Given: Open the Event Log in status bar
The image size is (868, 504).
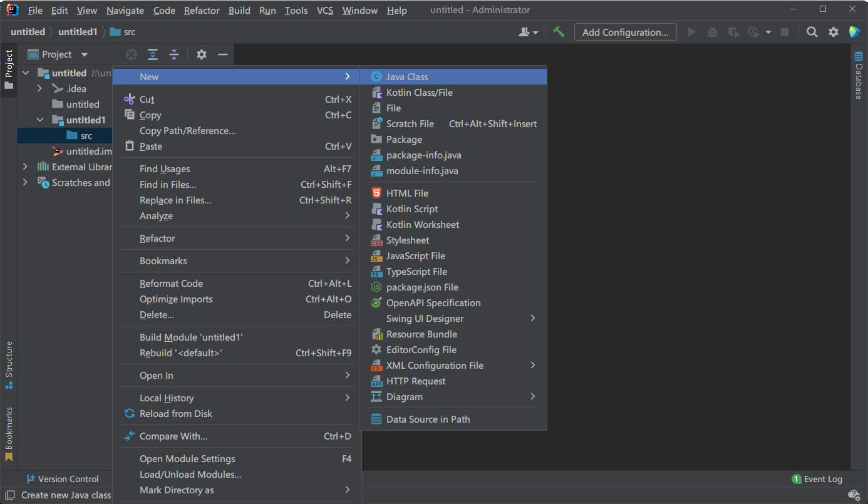Looking at the screenshot, I should pos(817,479).
